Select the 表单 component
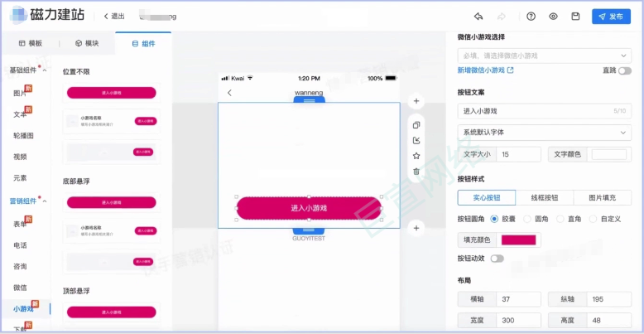This screenshot has width=644, height=334. (x=20, y=224)
